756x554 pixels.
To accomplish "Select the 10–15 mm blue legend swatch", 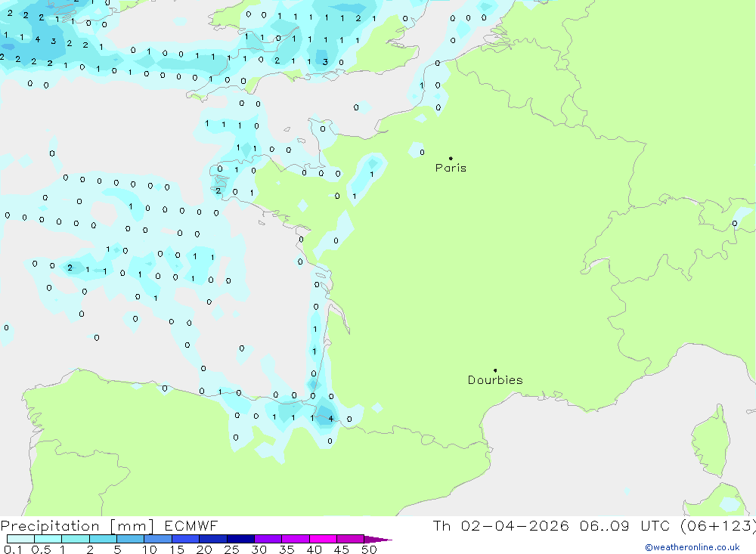I will [x=158, y=539].
